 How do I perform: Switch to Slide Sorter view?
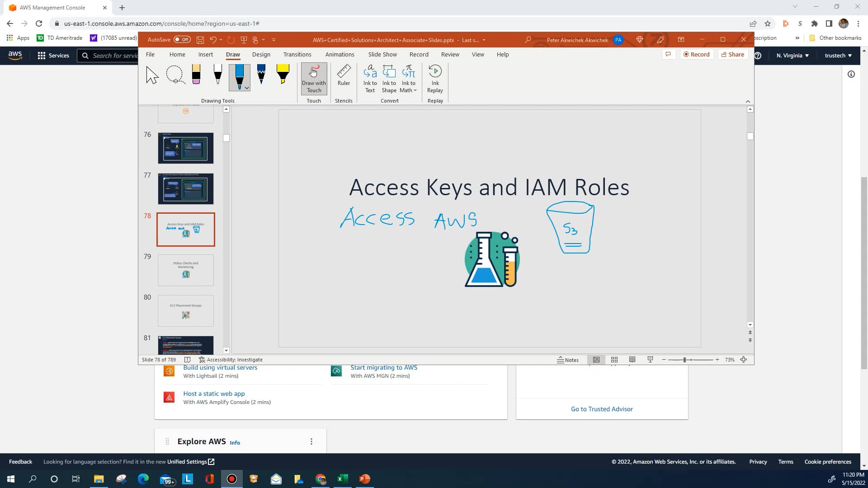614,360
